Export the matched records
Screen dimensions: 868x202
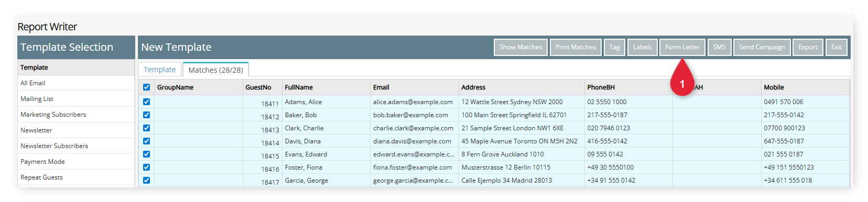(x=808, y=47)
